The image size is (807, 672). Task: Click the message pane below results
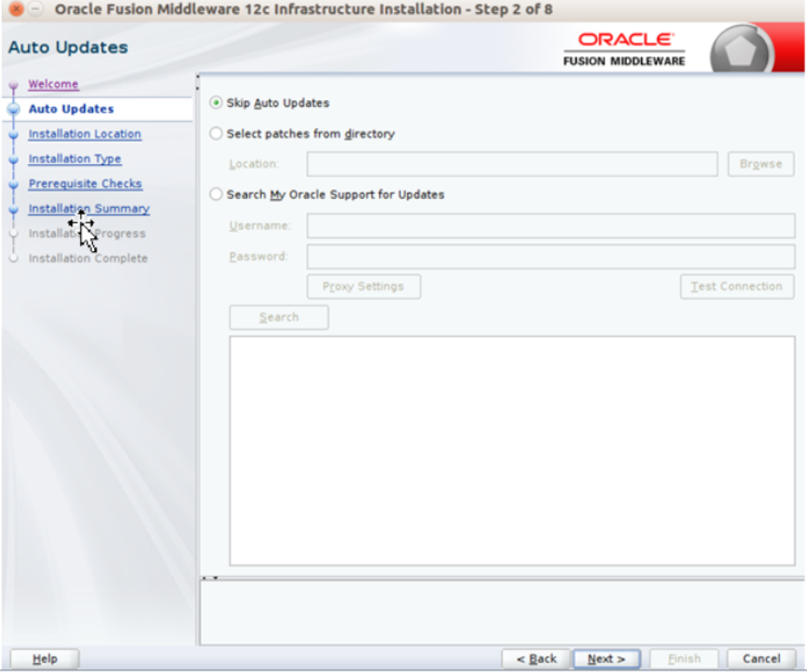[502, 613]
